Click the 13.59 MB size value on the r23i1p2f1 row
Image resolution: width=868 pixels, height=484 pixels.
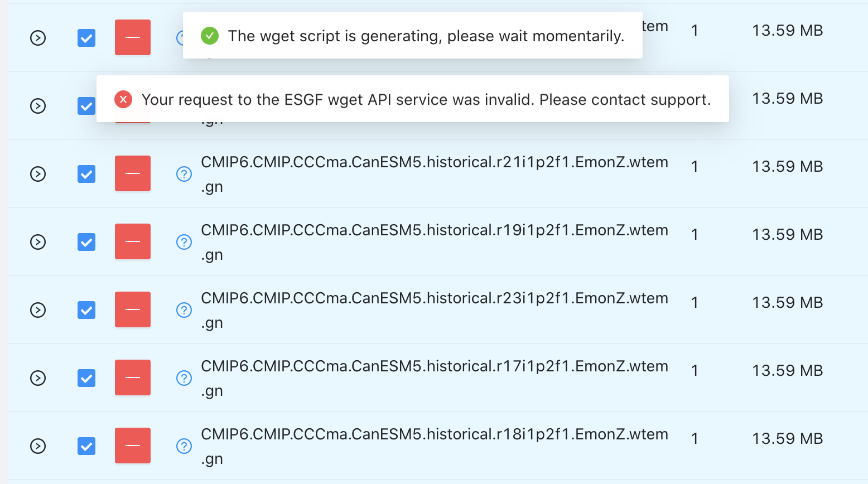787,302
